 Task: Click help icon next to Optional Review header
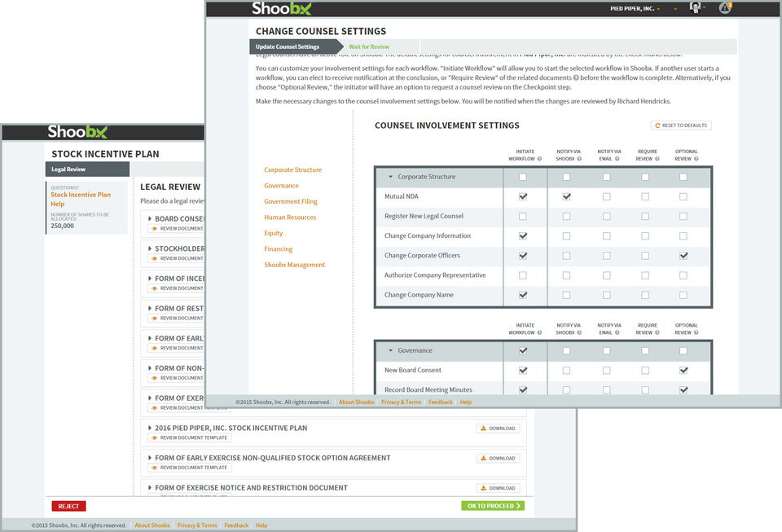pyautogui.click(x=696, y=159)
